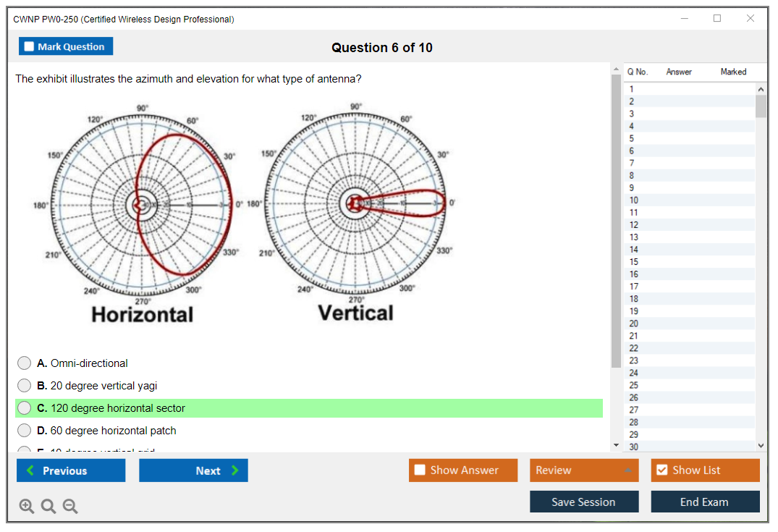Click the zoom in magnifier icon

[27, 507]
